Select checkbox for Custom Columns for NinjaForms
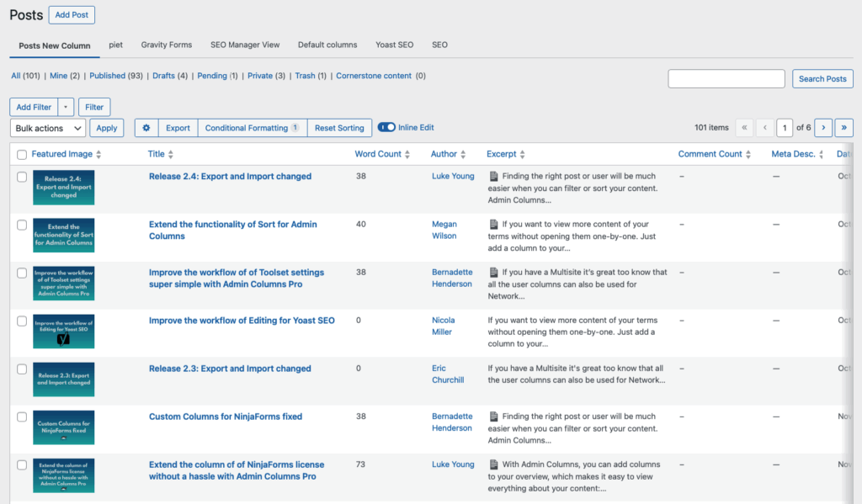Screen dimensions: 862x504 point(22,416)
